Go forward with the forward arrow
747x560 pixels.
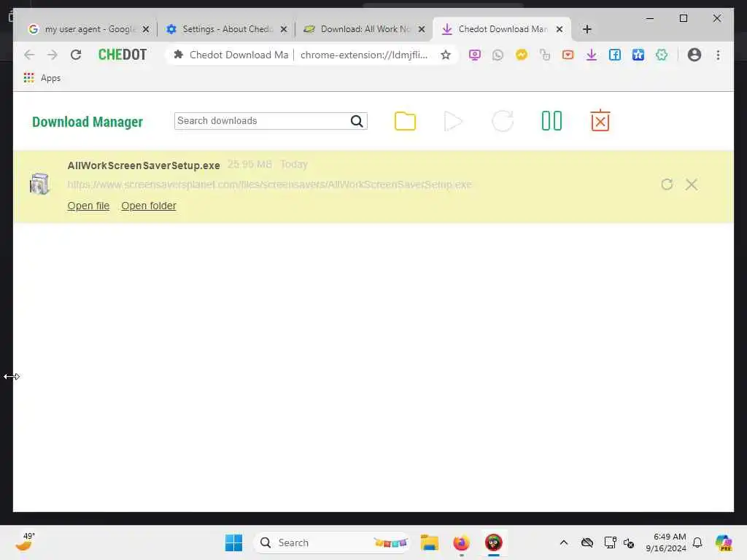[53, 55]
